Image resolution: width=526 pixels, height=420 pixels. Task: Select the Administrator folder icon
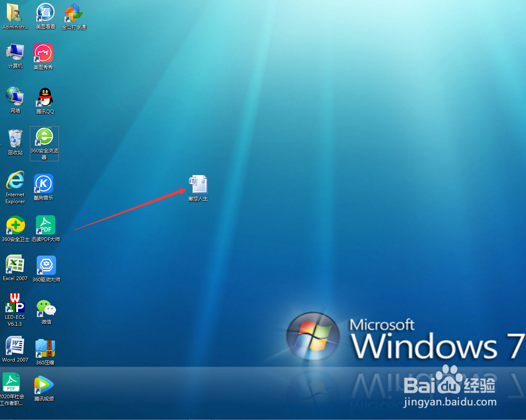pyautogui.click(x=15, y=12)
